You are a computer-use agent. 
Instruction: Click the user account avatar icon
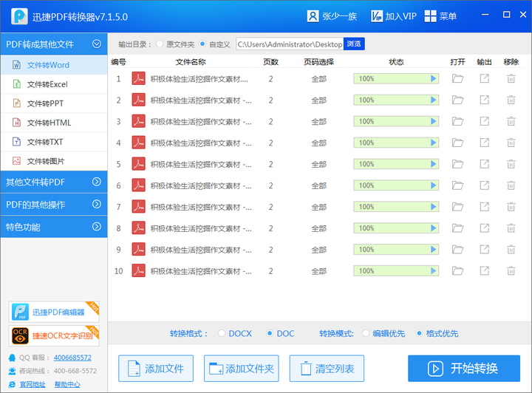(313, 16)
